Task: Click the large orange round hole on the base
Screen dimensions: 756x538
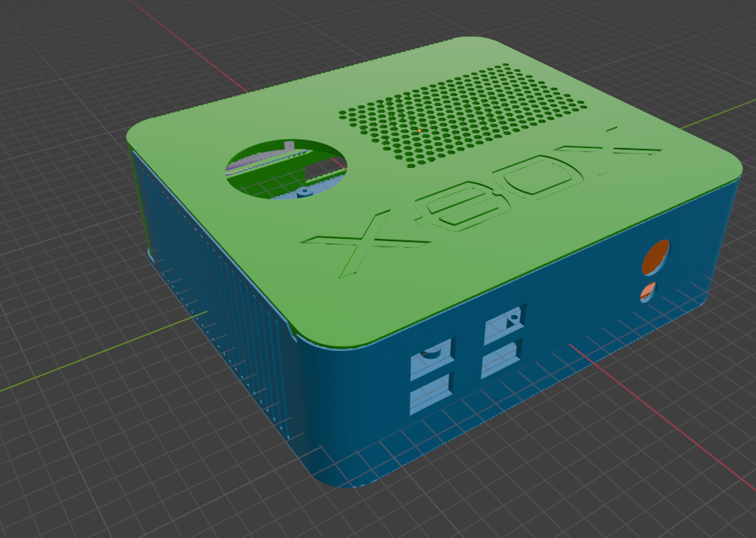Action: (656, 256)
